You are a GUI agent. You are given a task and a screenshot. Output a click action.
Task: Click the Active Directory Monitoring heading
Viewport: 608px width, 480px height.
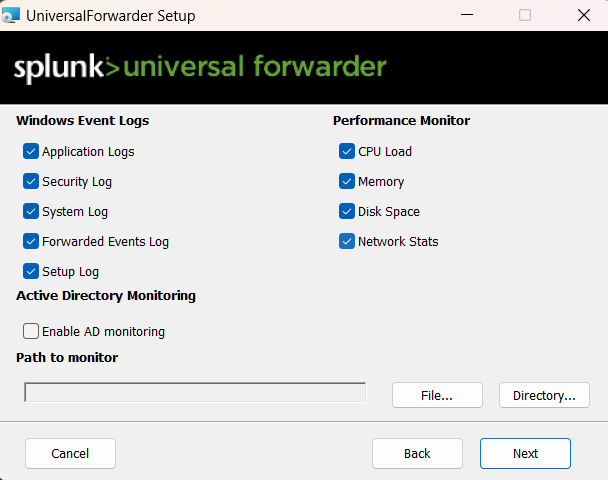click(x=106, y=296)
